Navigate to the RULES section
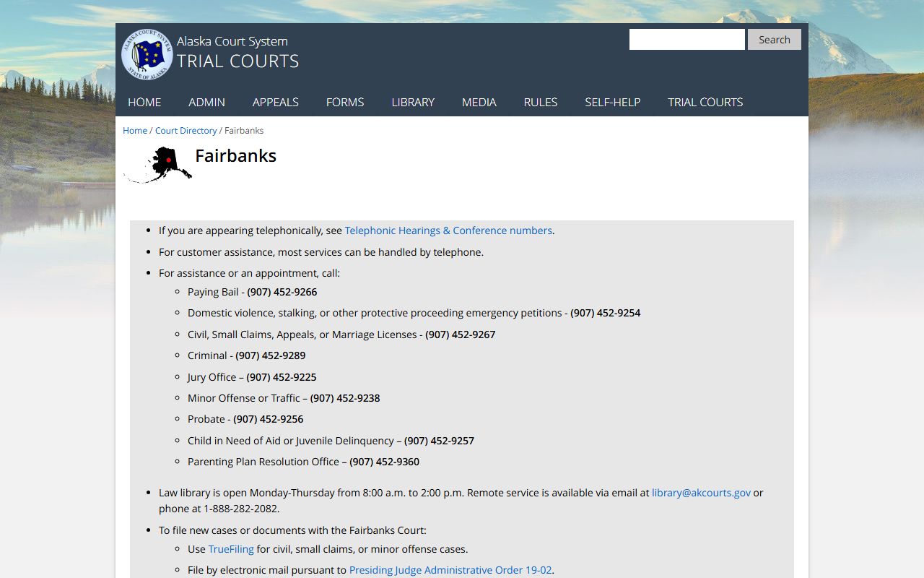Viewport: 924px width, 578px height. point(540,102)
